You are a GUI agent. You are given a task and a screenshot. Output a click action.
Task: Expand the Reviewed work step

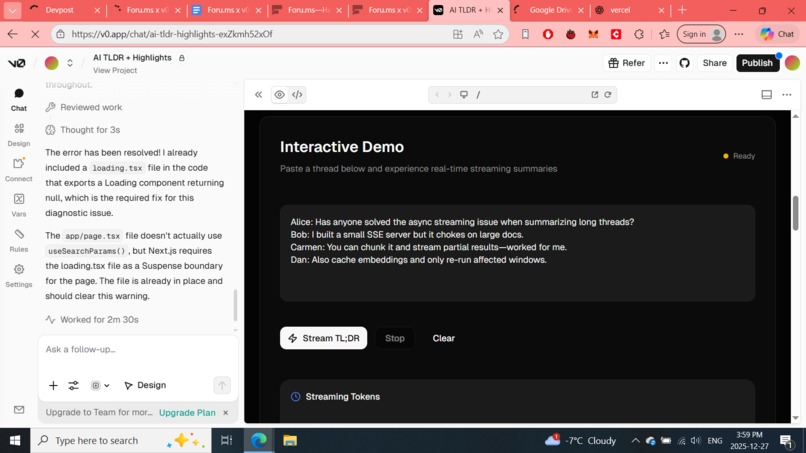(84, 107)
